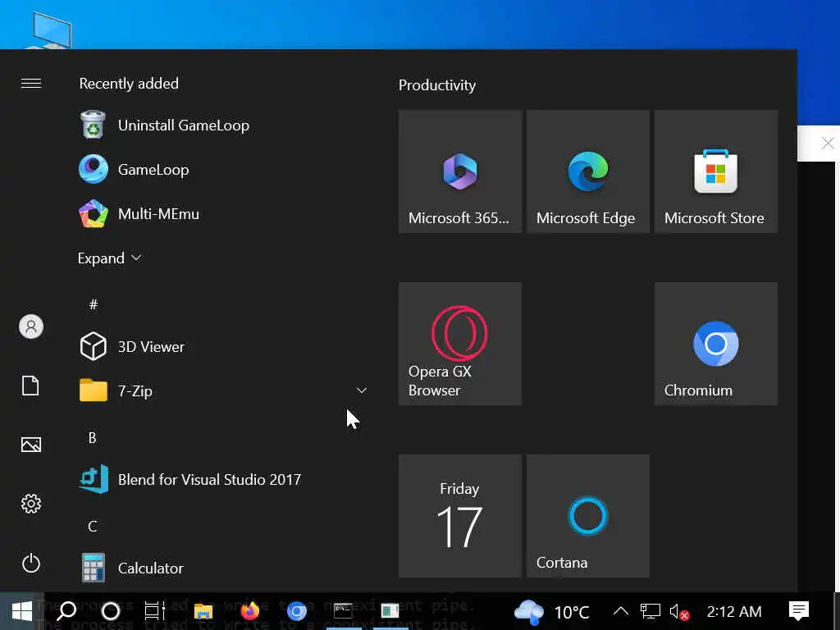Launch the Chromium tile

pyautogui.click(x=716, y=344)
